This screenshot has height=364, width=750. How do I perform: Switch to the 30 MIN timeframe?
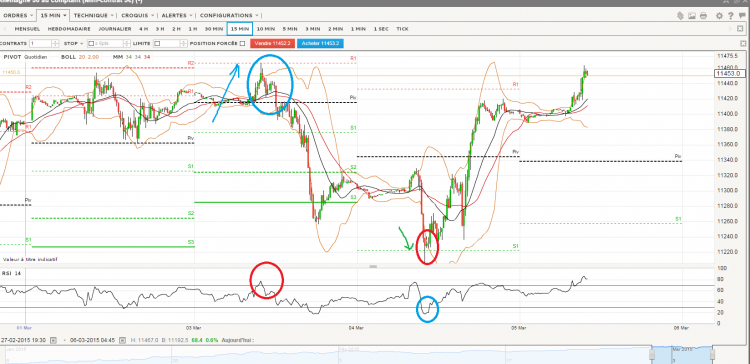pos(214,29)
